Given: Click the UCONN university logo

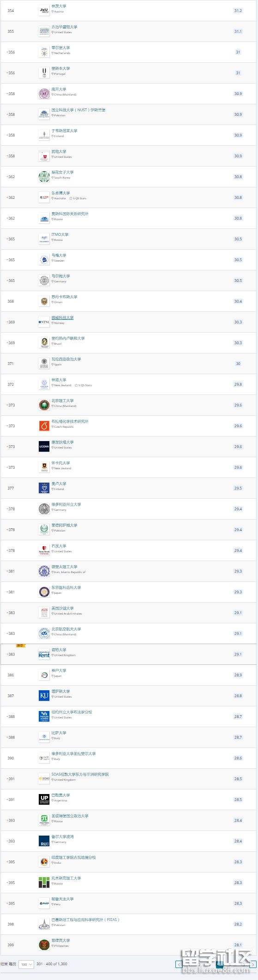Looking at the screenshot, I should (44, 446).
